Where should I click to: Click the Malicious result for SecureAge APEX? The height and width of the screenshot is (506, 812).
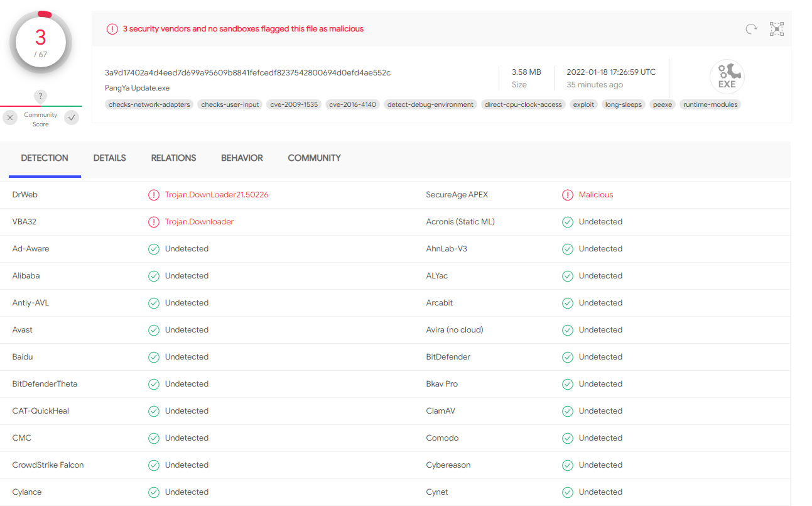[x=596, y=195]
